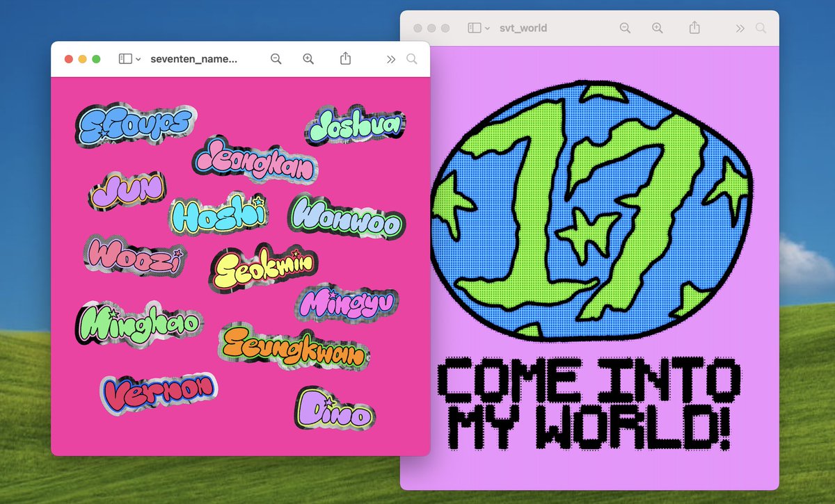
Task: Click the Hoshi name sticker
Action: tap(218, 213)
